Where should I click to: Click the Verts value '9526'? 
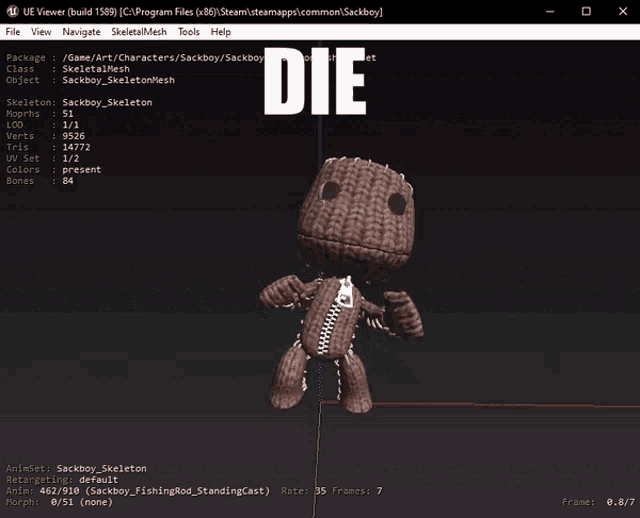point(73,136)
